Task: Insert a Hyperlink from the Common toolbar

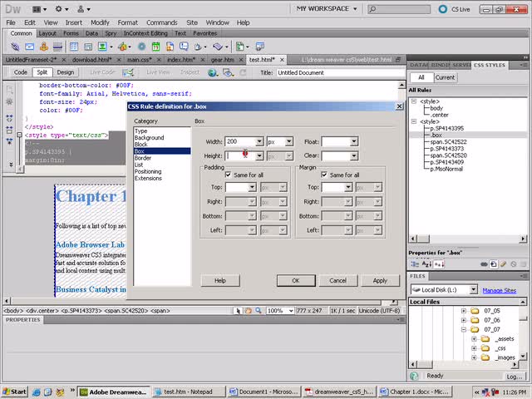Action: (15, 47)
